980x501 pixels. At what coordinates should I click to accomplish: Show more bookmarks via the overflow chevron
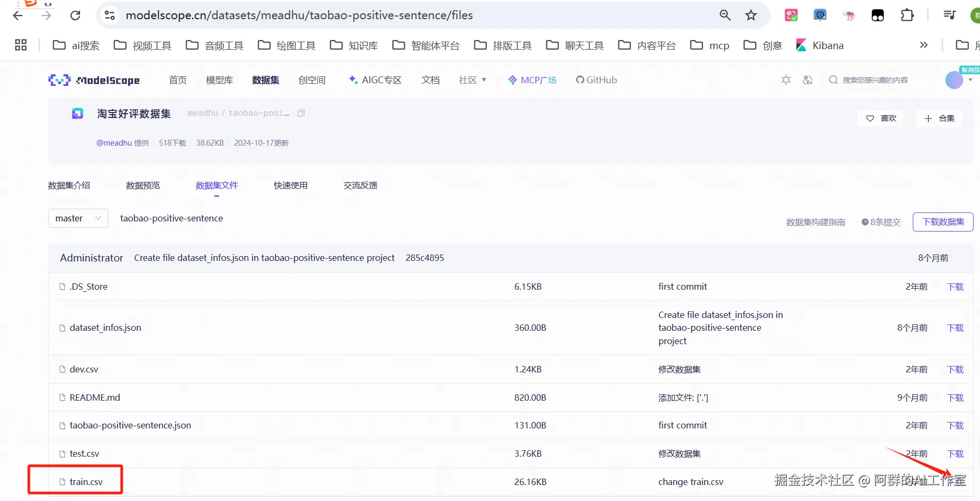(924, 45)
